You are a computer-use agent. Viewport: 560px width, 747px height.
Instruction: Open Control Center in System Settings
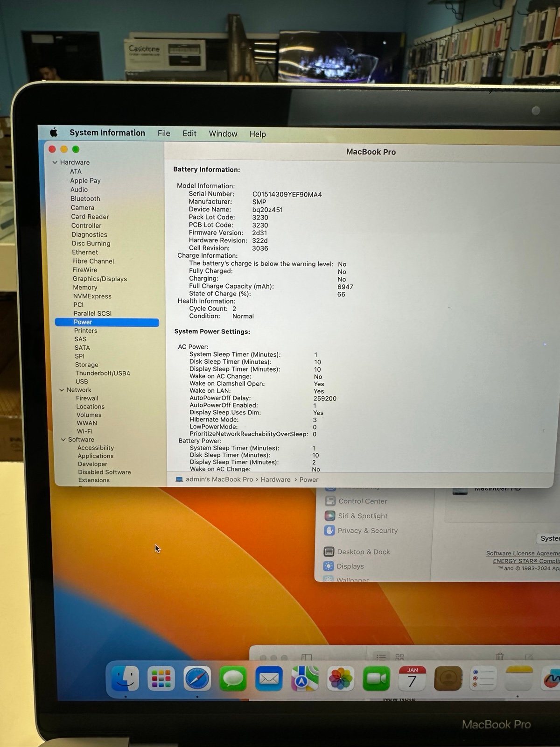tap(356, 501)
